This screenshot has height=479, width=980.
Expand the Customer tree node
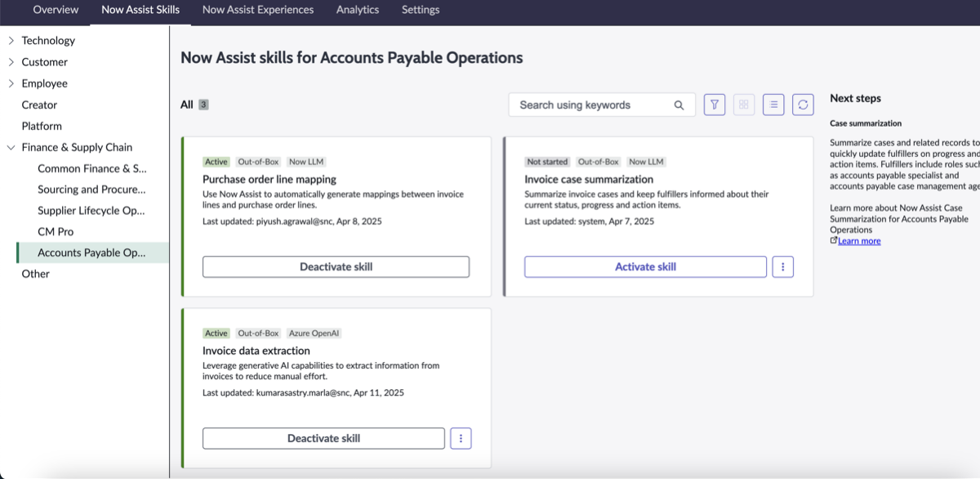tap(11, 61)
